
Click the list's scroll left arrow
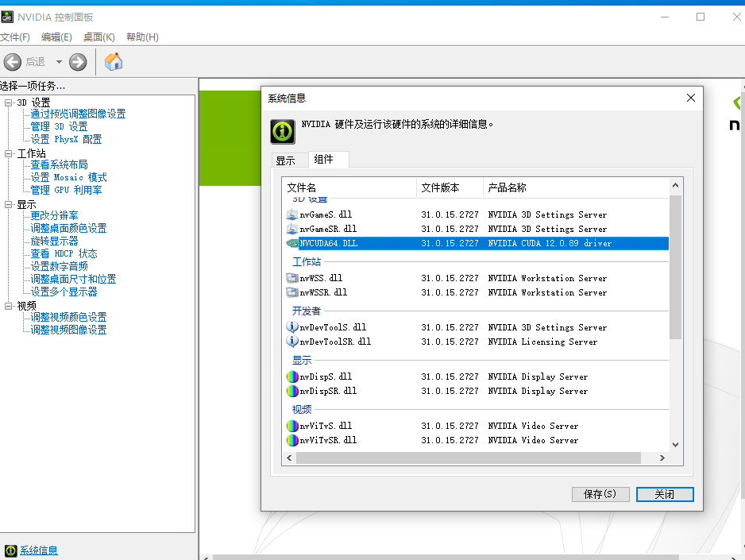point(289,458)
